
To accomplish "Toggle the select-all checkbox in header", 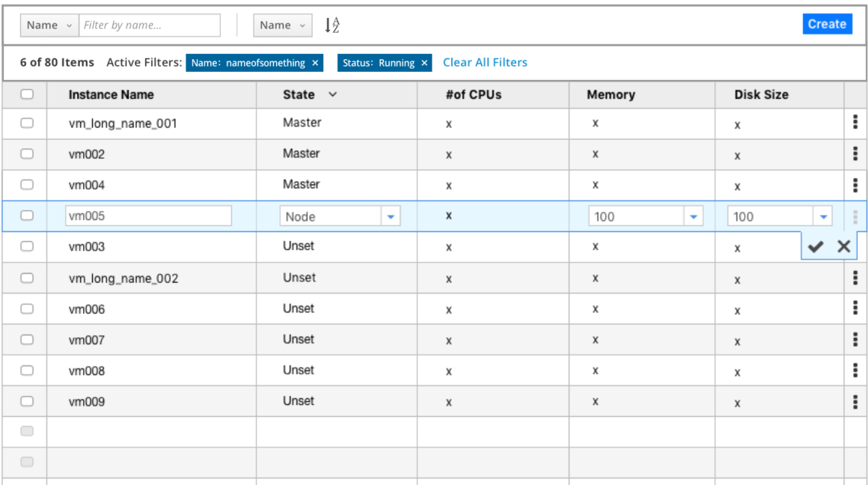I will 27,94.
